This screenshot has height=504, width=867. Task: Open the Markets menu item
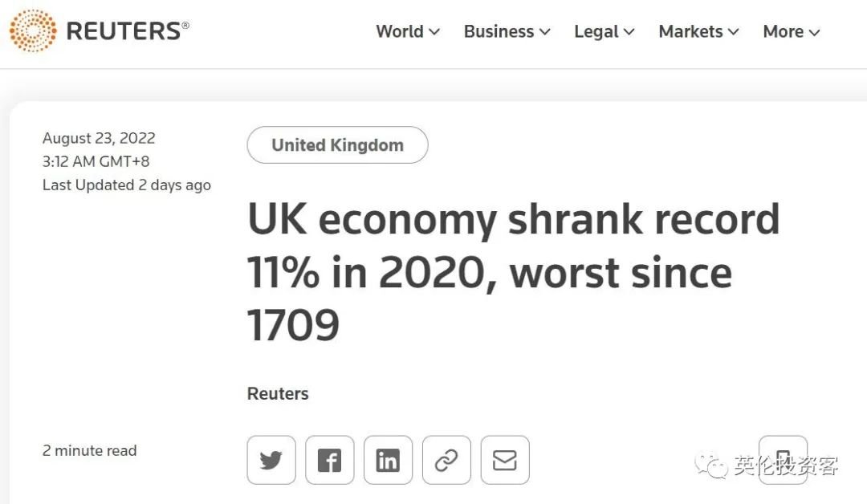[x=690, y=31]
